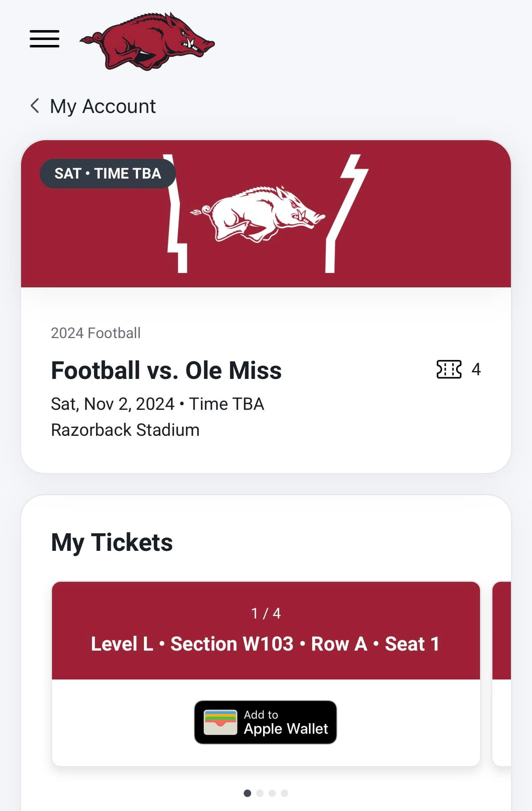Tap the red Razorback logo in header
This screenshot has width=532, height=811.
pos(147,41)
